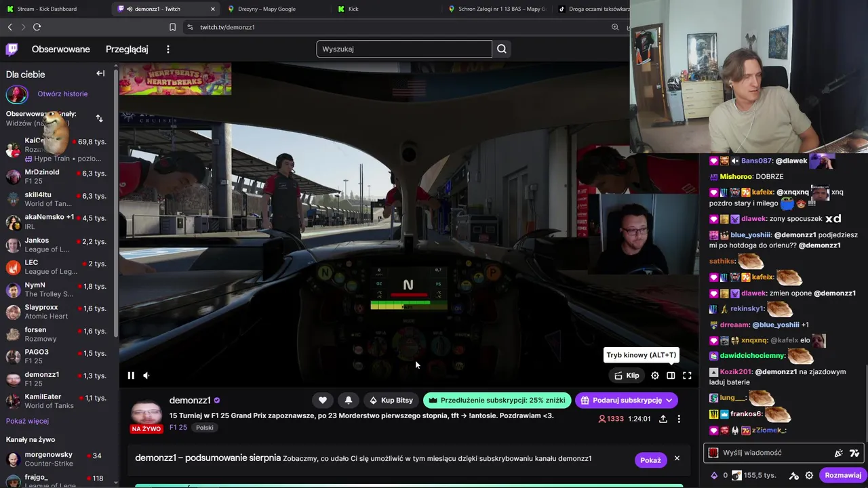868x488 pixels.
Task: Open skill4ltu channel in sidebar
Action: click(x=57, y=199)
